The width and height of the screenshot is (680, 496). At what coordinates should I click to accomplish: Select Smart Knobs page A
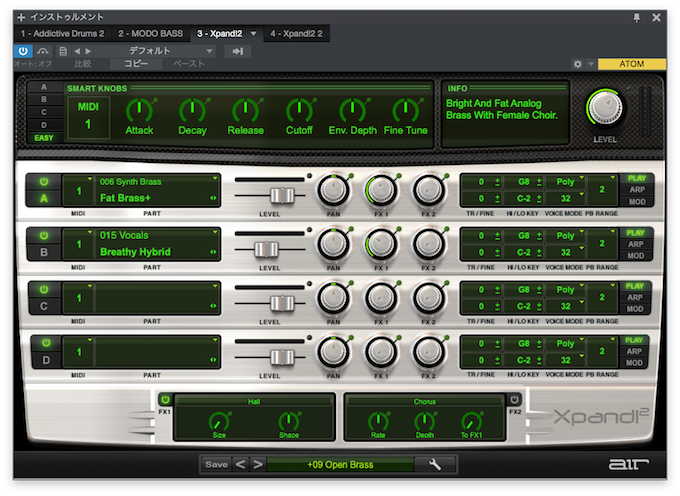[44, 87]
